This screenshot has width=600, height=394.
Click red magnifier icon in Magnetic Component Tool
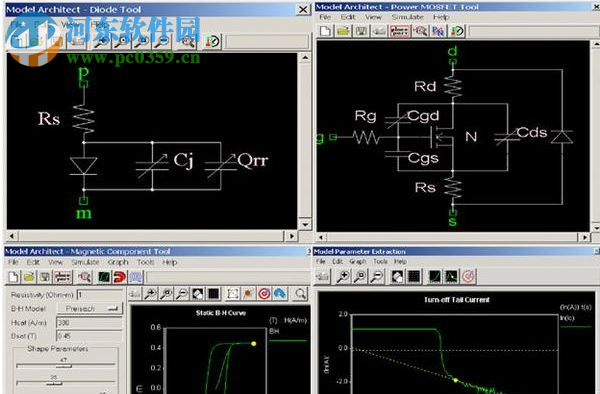[x=85, y=277]
